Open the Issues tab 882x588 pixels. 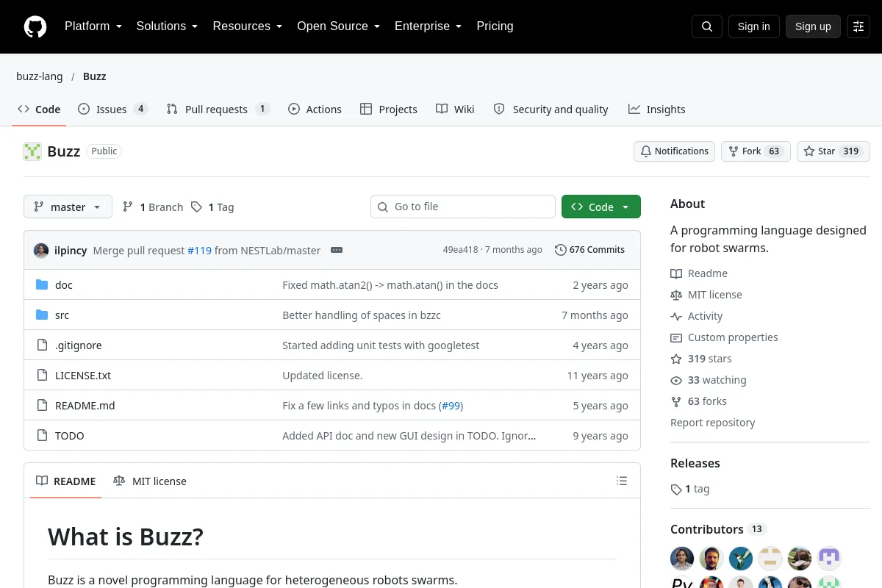[112, 110]
